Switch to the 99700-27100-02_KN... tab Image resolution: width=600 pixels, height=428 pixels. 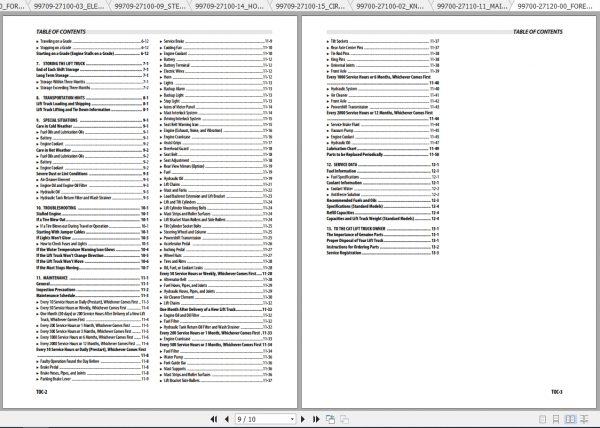[391, 7]
